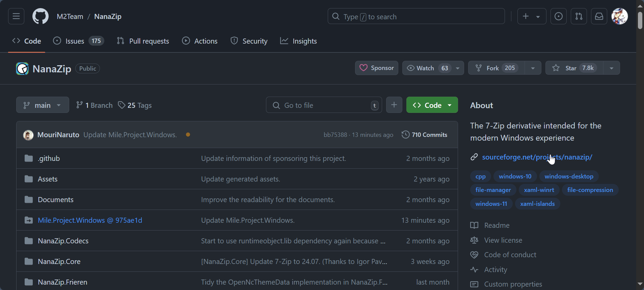
Task: Expand the Fork options dropdown arrow
Action: 533,68
